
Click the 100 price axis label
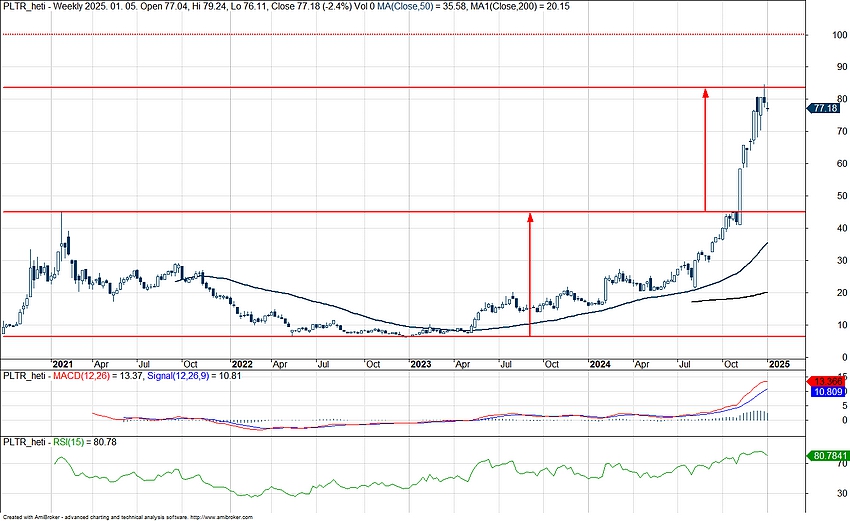[x=839, y=35]
